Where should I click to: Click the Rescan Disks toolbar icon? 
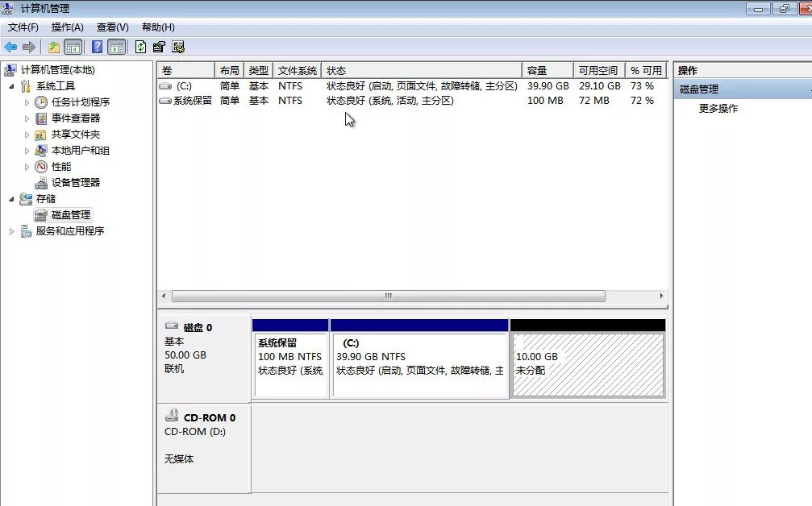179,47
